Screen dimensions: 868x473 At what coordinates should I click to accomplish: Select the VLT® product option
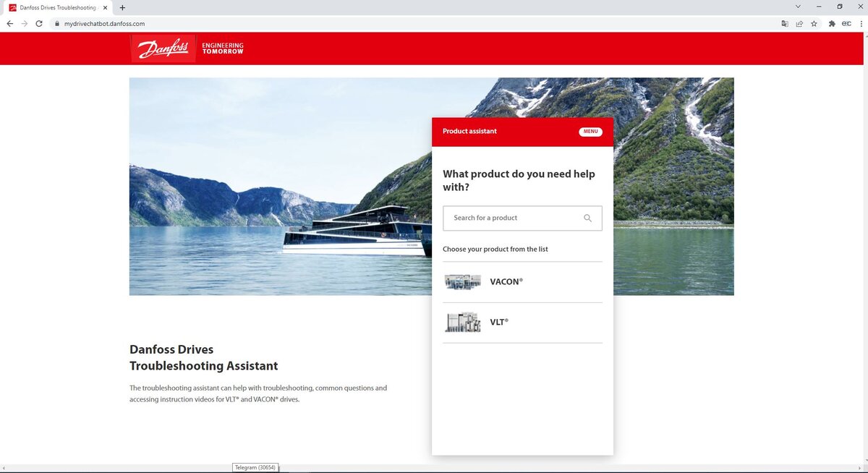[522, 323]
